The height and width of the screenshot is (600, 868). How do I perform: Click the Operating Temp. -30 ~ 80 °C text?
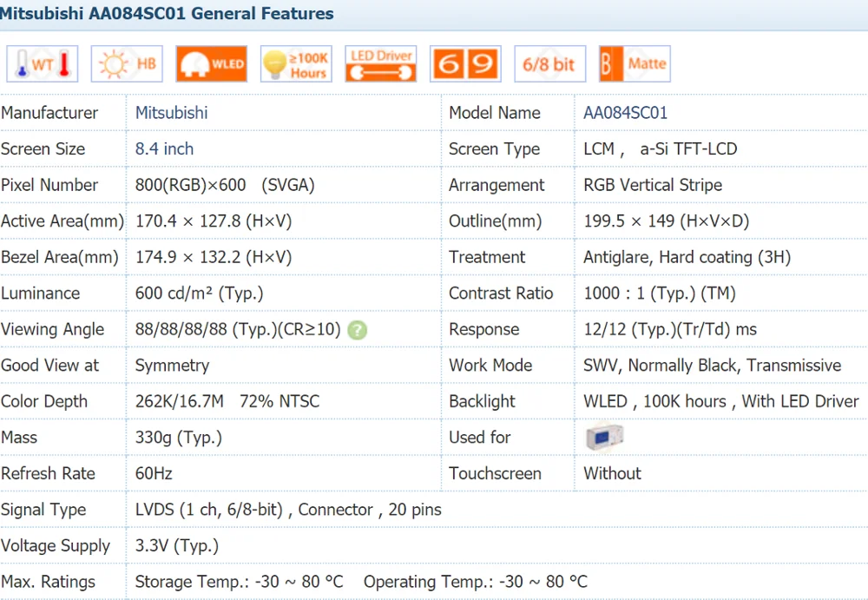pos(476,582)
